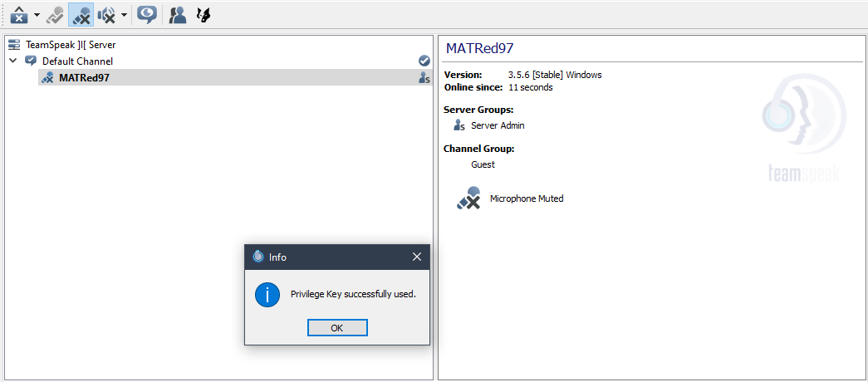Open the Away status dropdown arrow

(37, 15)
